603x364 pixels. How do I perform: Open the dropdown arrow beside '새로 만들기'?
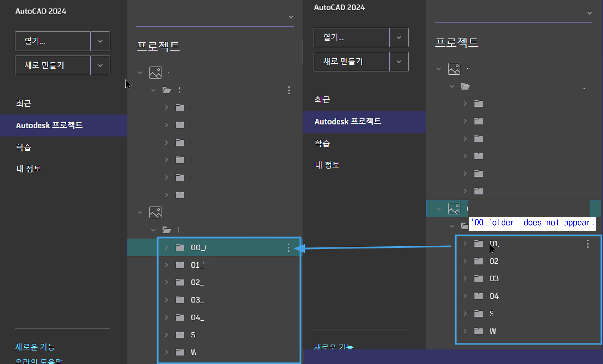(100, 65)
